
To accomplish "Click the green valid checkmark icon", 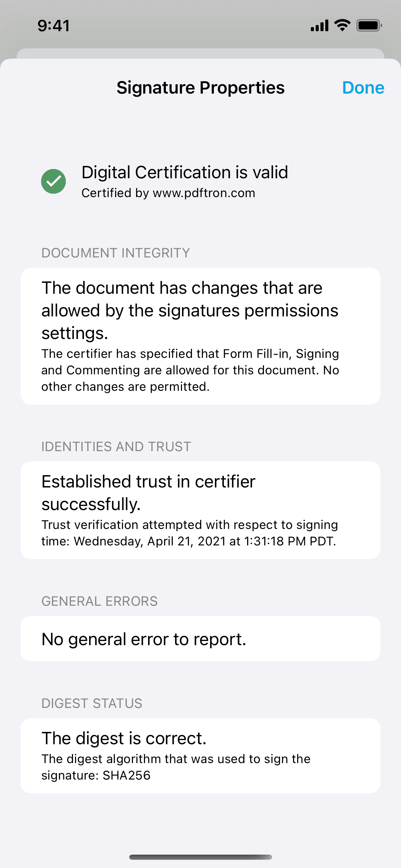I will pos(53,181).
